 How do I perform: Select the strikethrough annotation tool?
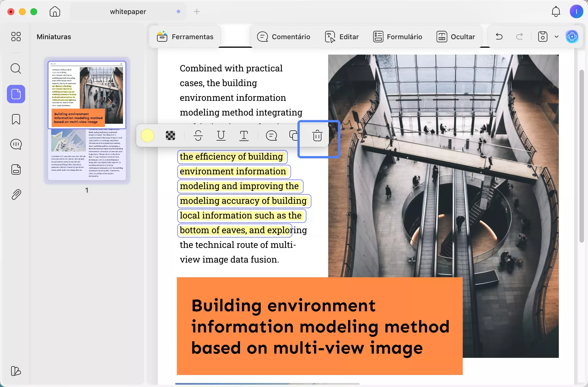(x=198, y=135)
